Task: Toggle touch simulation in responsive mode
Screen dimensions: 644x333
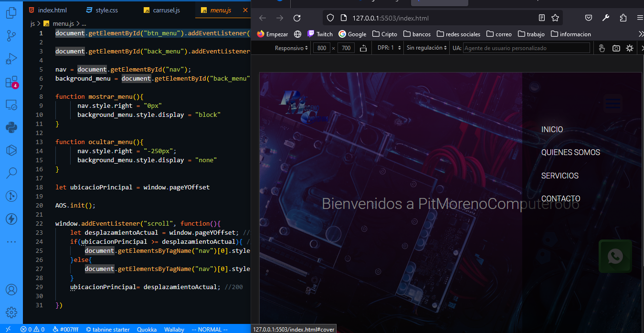Action: (x=602, y=48)
